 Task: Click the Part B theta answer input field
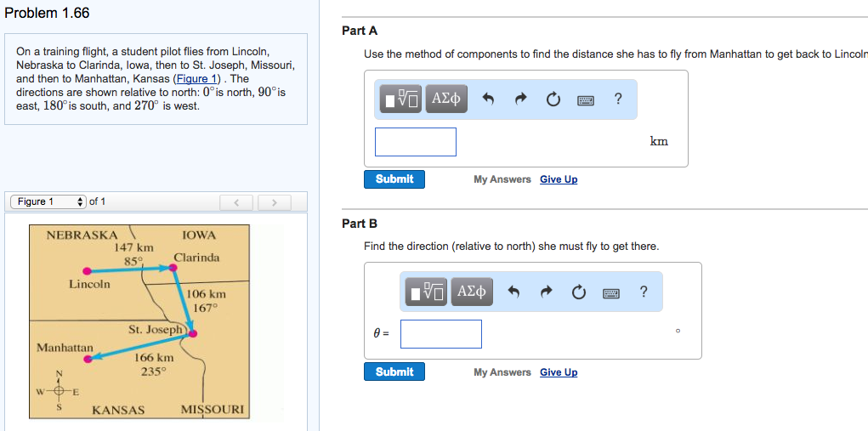441,334
